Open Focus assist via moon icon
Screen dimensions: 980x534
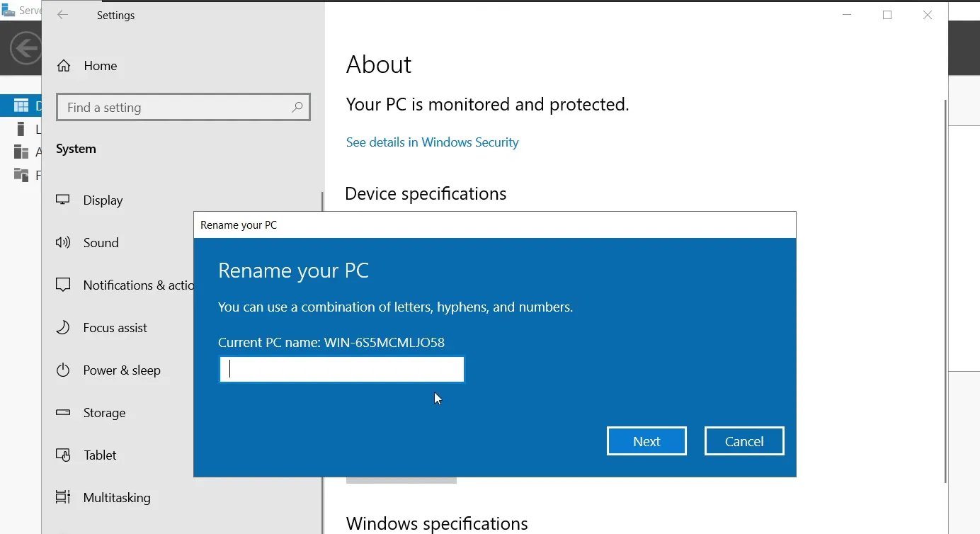point(63,328)
